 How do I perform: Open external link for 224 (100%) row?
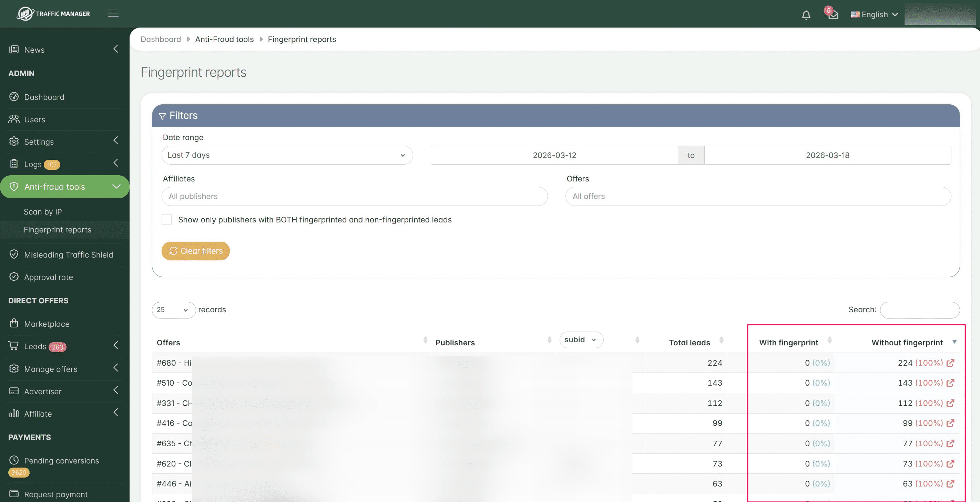pos(950,363)
